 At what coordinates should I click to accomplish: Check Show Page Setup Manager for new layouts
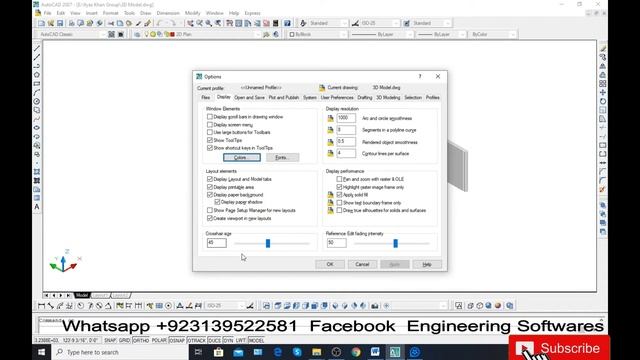(x=210, y=210)
